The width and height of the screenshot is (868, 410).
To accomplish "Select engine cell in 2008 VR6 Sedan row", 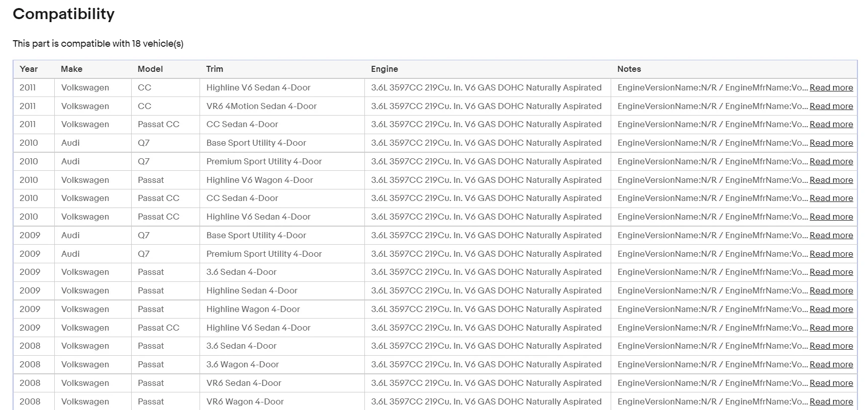I will [x=487, y=383].
